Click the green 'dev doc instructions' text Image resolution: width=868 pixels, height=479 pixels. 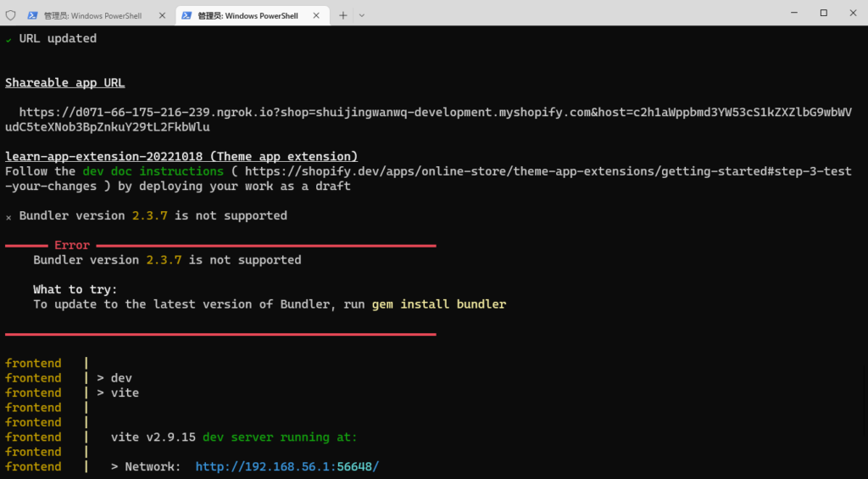pos(153,171)
